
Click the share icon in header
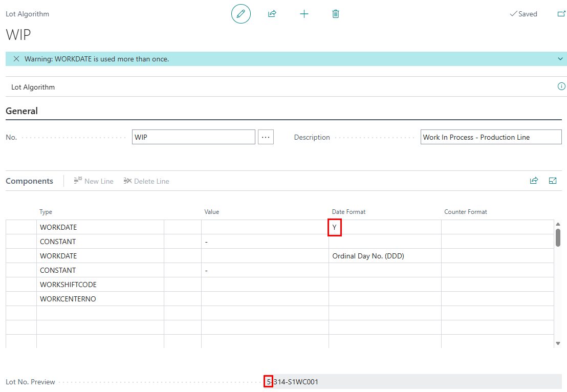(x=272, y=14)
